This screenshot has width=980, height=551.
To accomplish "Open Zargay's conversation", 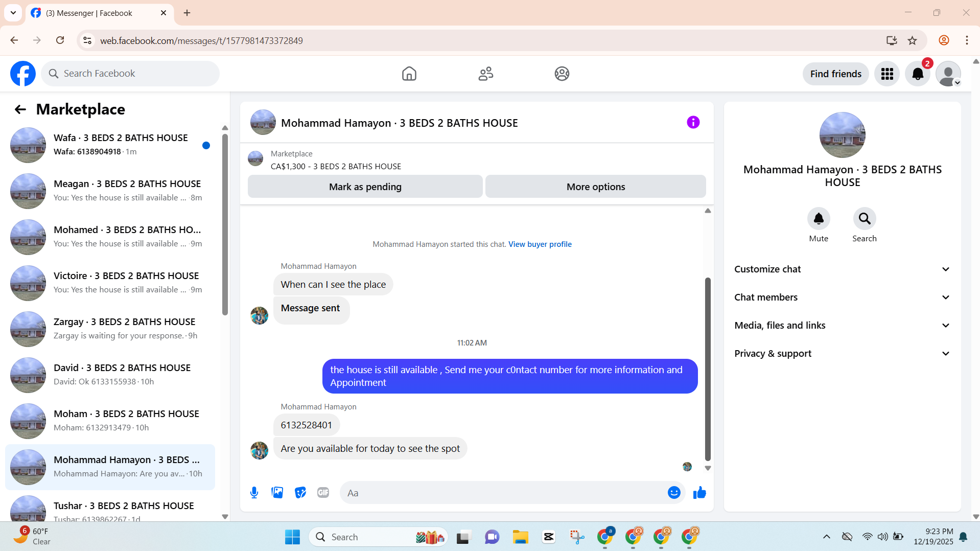I will point(110,329).
